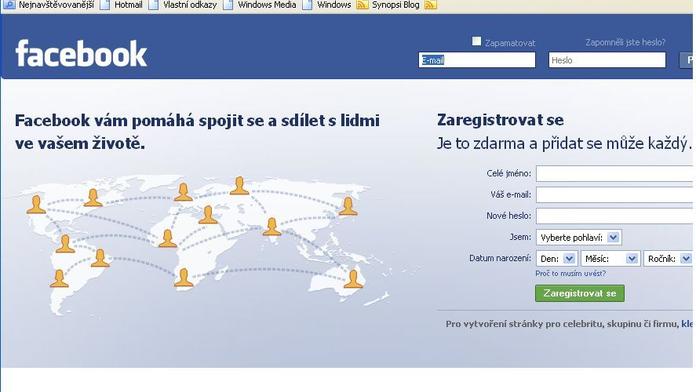Tick the Zapamatovat checkbox

point(476,41)
